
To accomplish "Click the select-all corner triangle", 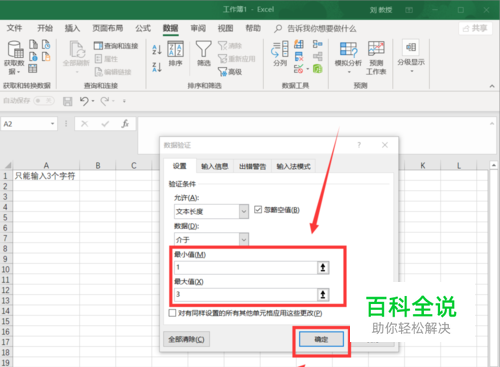I will coord(7,165).
